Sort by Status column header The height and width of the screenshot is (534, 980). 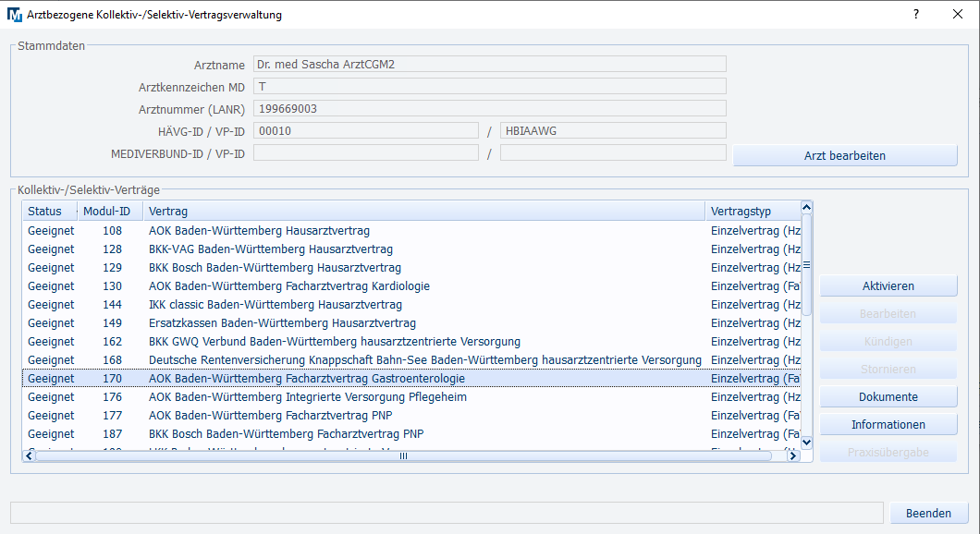pos(44,212)
